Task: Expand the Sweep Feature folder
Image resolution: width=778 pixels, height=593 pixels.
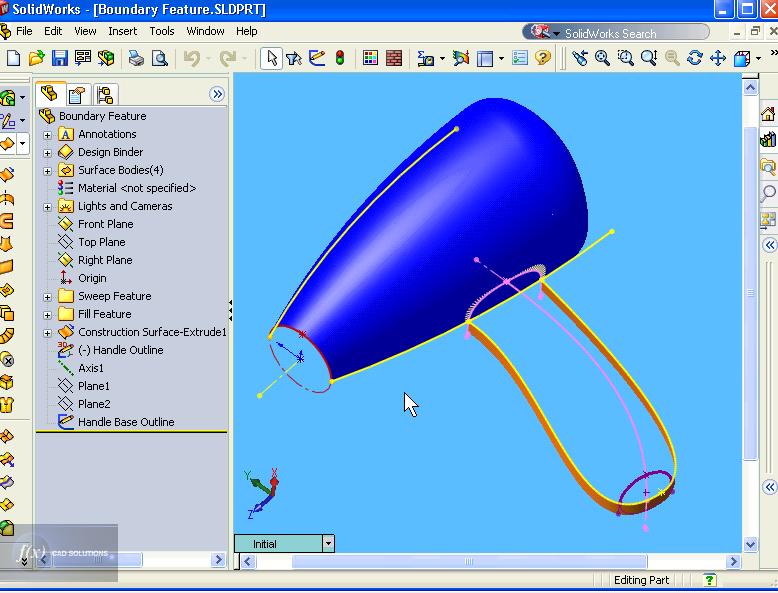Action: coord(48,297)
